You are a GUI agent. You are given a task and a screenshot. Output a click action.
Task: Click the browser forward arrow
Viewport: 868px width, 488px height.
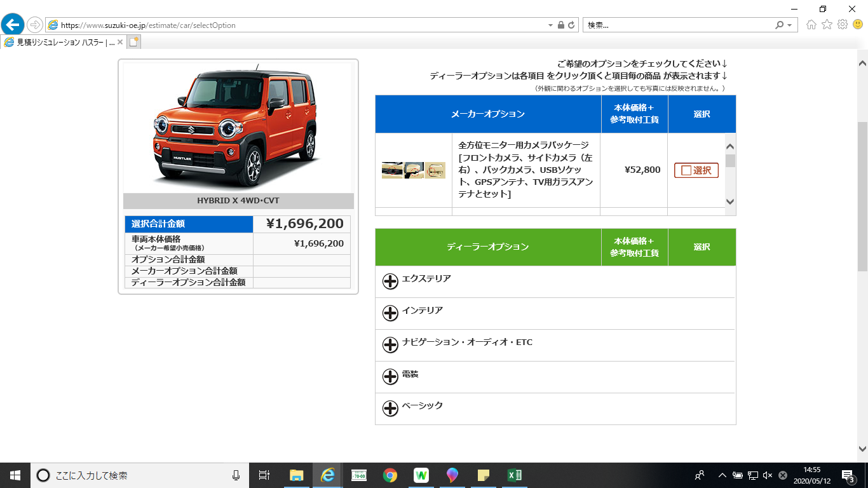[35, 25]
